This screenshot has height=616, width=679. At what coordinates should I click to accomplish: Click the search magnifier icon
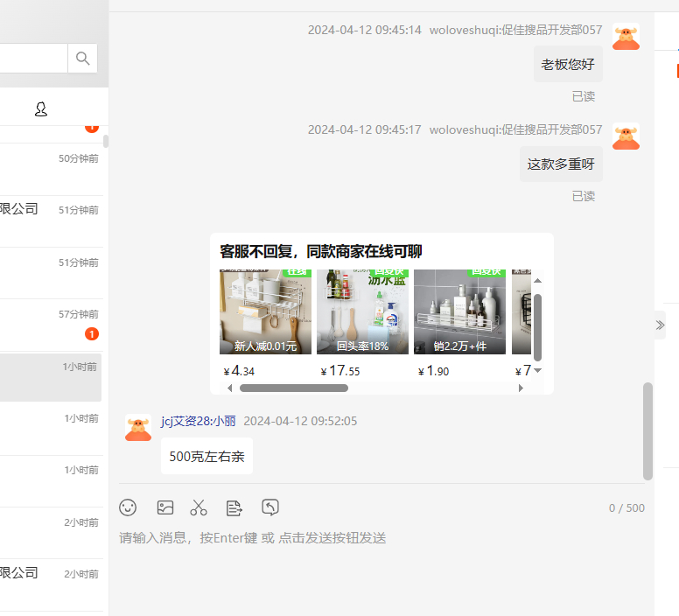coord(82,59)
